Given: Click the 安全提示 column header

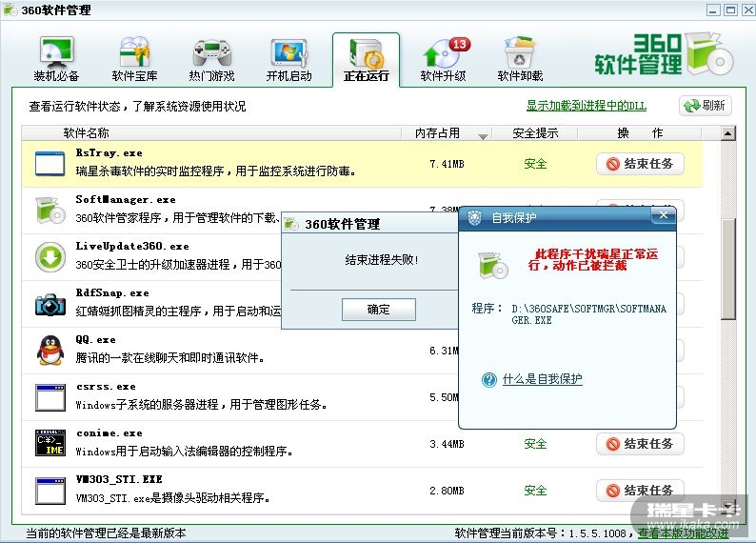Looking at the screenshot, I should coord(535,133).
